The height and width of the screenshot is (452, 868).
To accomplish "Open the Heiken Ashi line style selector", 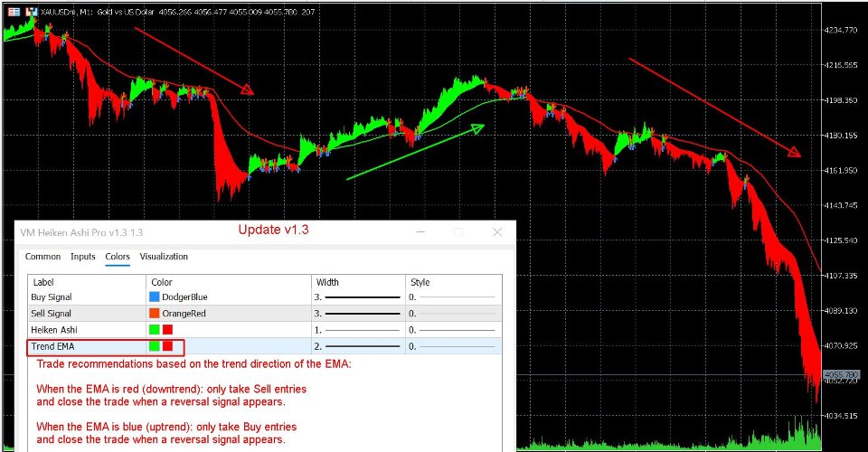I will [x=453, y=330].
